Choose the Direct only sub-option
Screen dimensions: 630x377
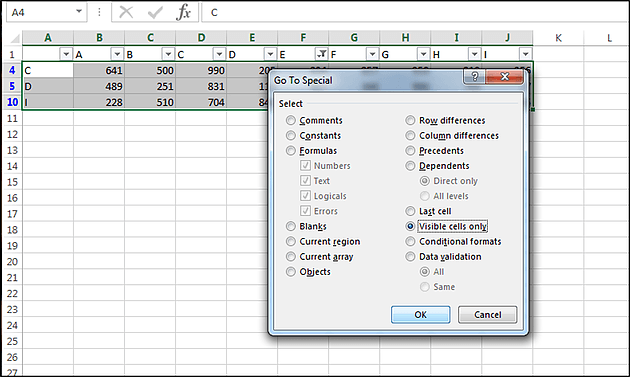click(x=424, y=181)
